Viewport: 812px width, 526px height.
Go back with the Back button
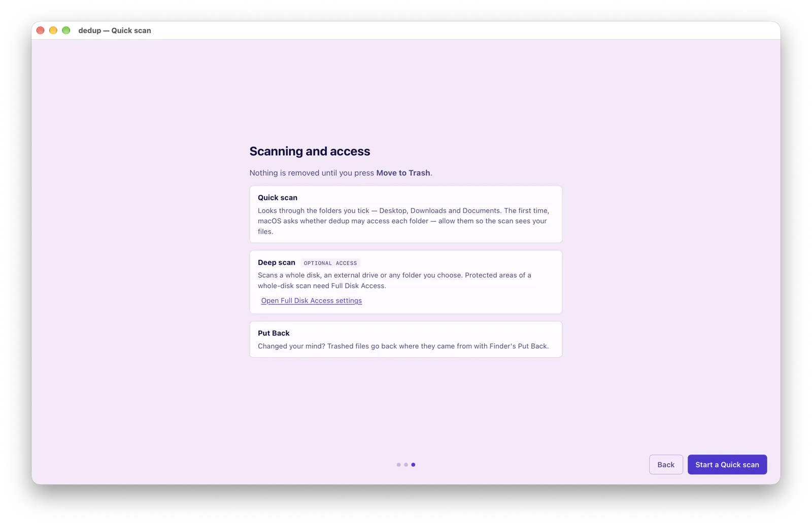[x=666, y=464]
